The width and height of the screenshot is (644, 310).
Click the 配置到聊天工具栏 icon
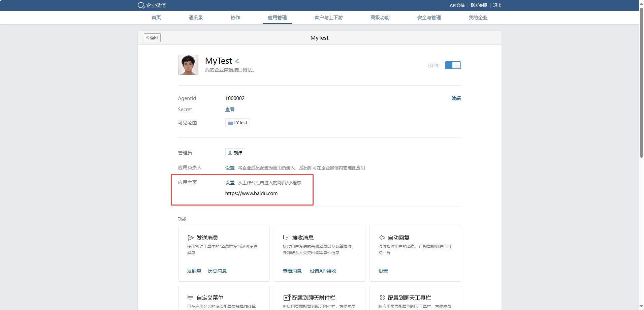382,298
